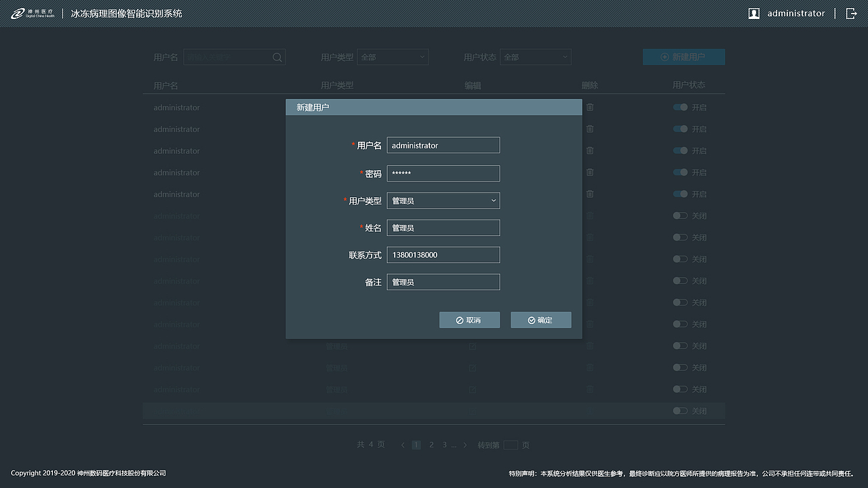Click the 神州医疗 logo in the header
Viewport: 868px width, 488px height.
click(31, 14)
